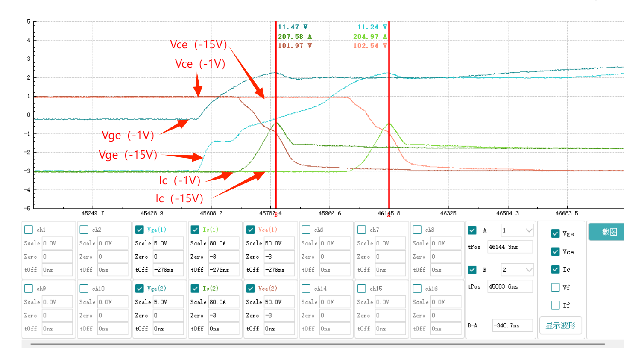Viewport: 644px width, 354px height.
Task: Disable the cursor A checkbox
Action: 472,230
